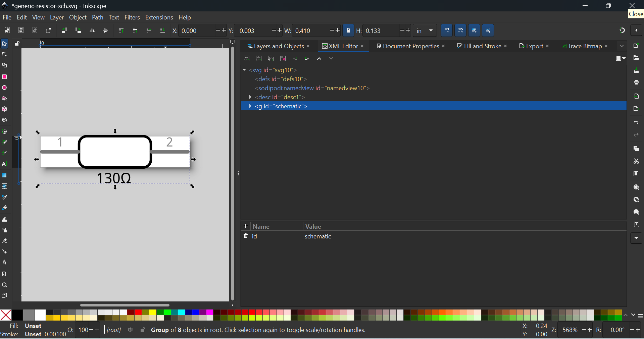The height and width of the screenshot is (339, 644).
Task: Pick the black swatch in palette
Action: pos(17,315)
